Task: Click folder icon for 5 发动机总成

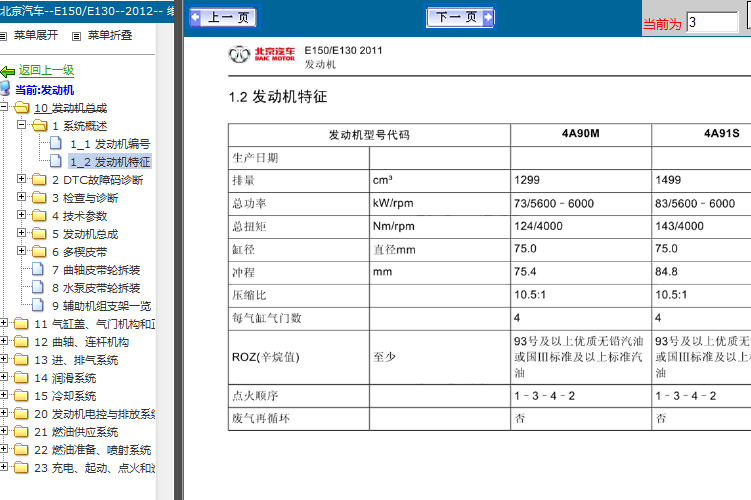Action: click(39, 234)
